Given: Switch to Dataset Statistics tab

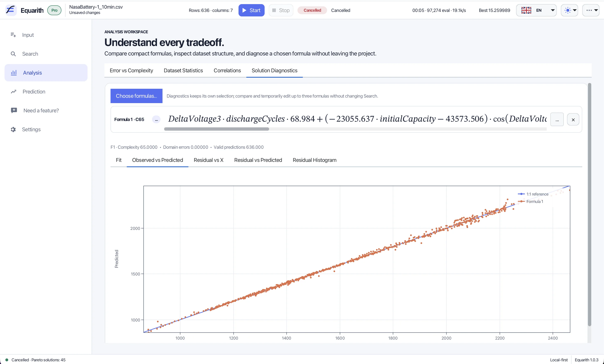Looking at the screenshot, I should (x=183, y=70).
